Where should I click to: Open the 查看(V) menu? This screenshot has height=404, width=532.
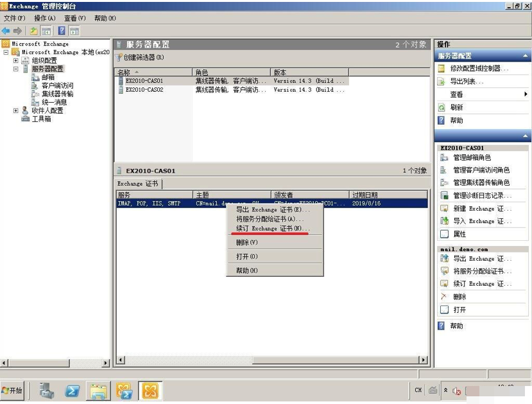tap(74, 18)
